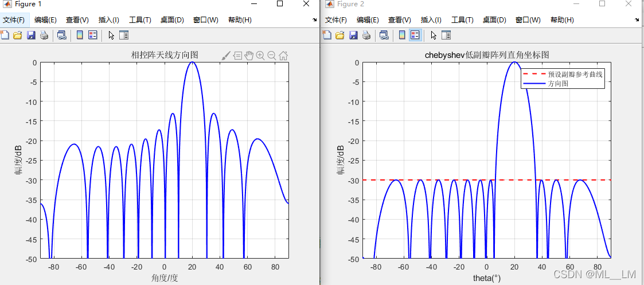
Task: Print Figure 1 with the printer icon
Action: [x=44, y=35]
